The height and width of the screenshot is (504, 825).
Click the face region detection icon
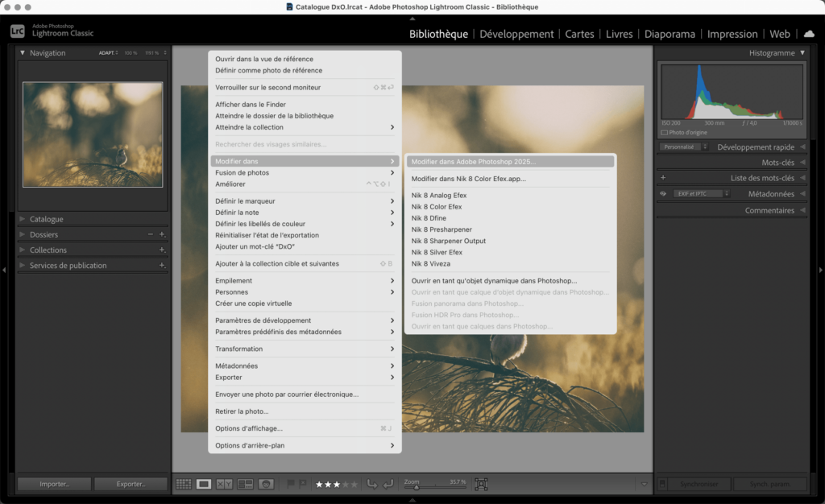pyautogui.click(x=481, y=484)
